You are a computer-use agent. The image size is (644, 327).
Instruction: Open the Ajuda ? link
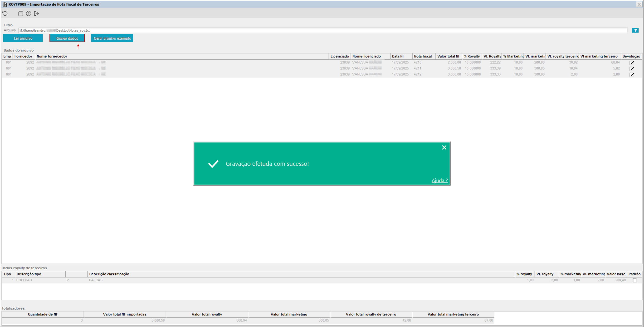coord(439,180)
